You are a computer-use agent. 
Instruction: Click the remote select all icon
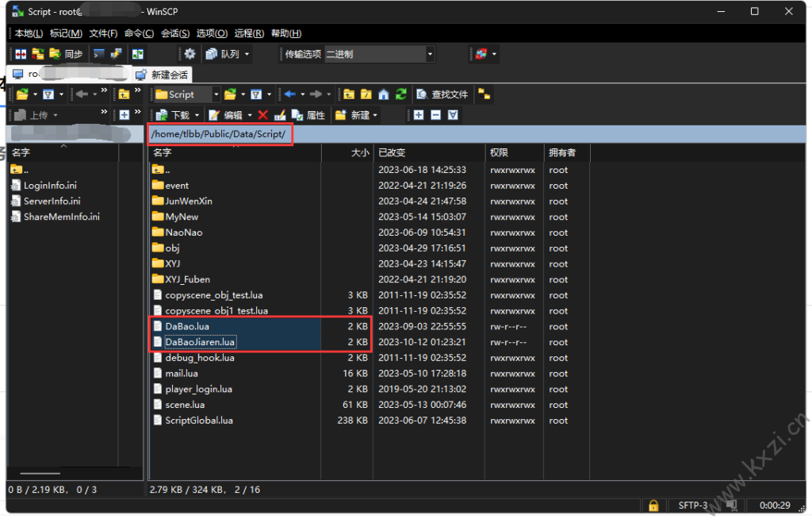pyautogui.click(x=453, y=115)
